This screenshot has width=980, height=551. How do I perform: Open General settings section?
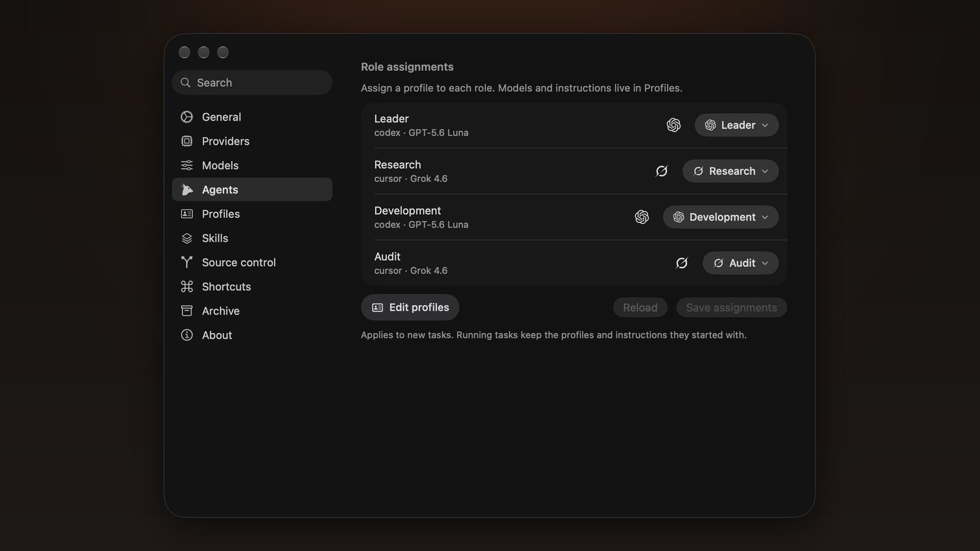(252, 117)
